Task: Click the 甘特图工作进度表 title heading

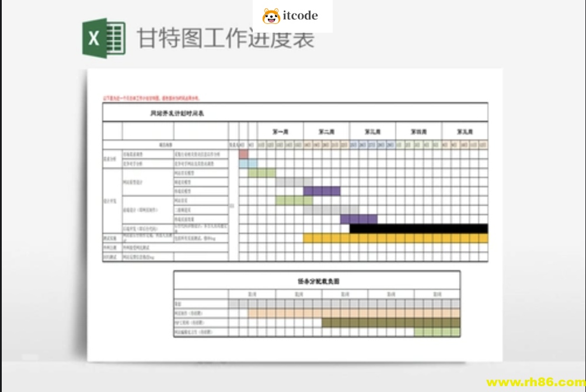Action: [225, 38]
